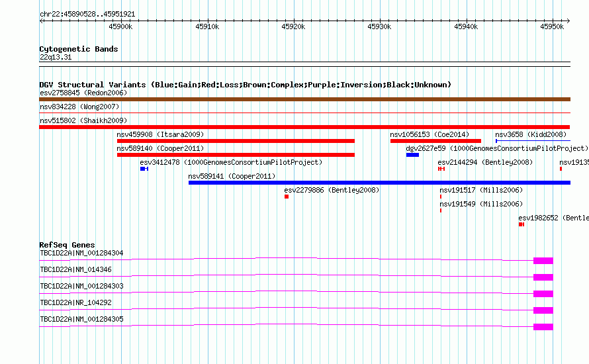Click the TBC1D22A|NM_001284305 magenta exon block
Screen dimensions: 589x364
[x=543, y=327]
